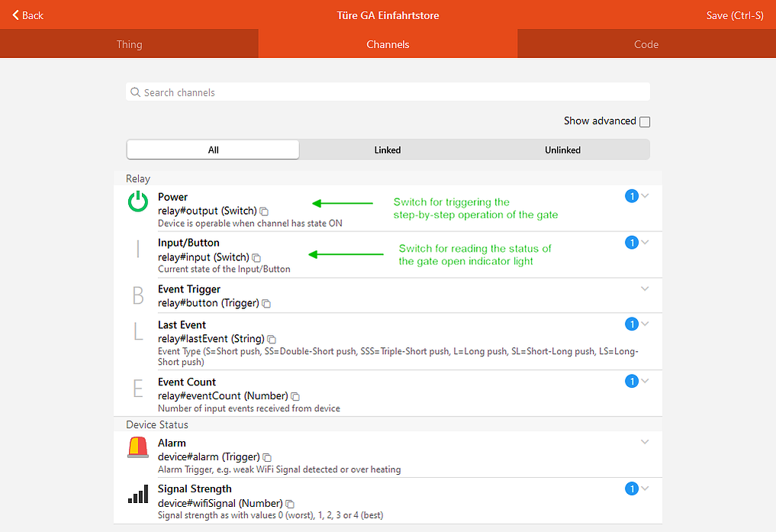The height and width of the screenshot is (532, 776).
Task: Click relay#button (Trigger) text
Action: [x=208, y=303]
